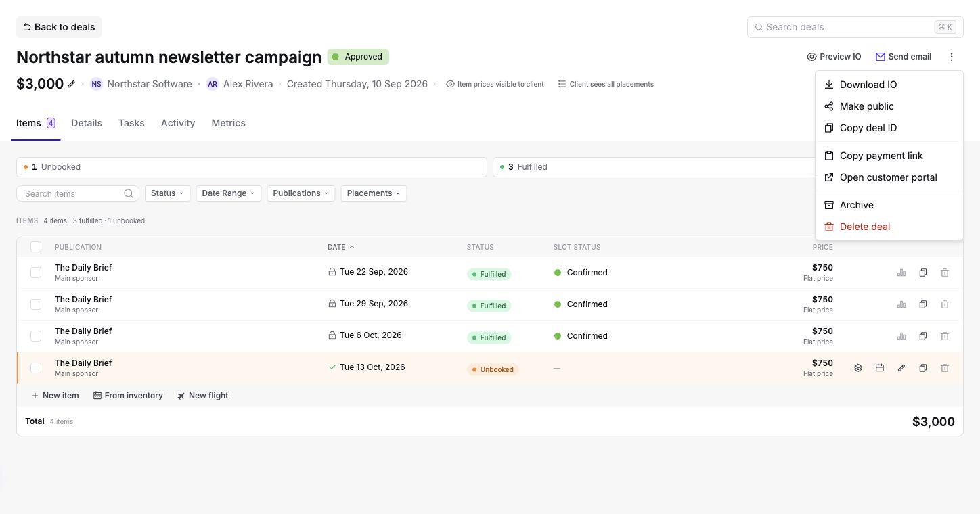Screen dimensions: 980x514
Task: Open the Status filter dropdown
Action: pyautogui.click(x=167, y=193)
